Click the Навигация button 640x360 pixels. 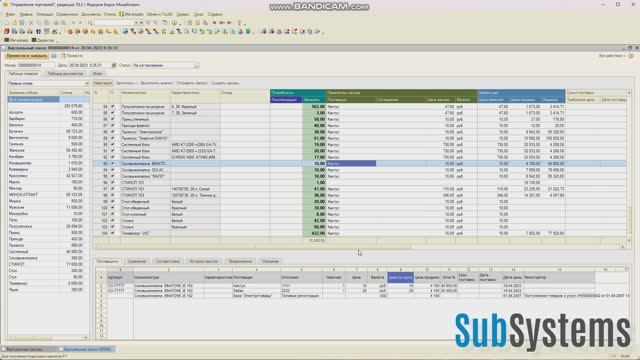[x=102, y=83]
